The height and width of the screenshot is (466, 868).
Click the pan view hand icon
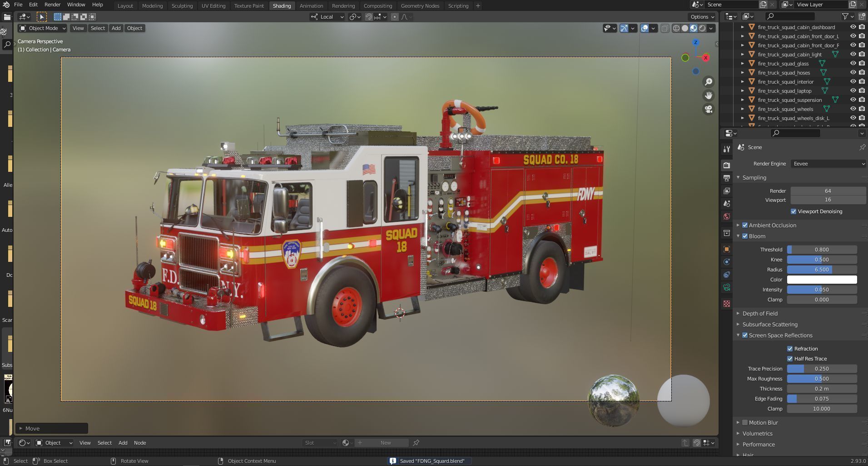(x=708, y=95)
